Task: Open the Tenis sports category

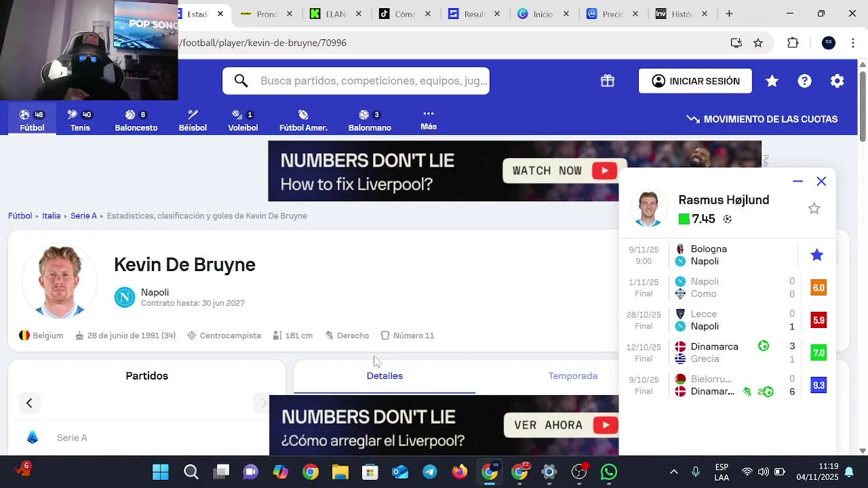Action: pos(80,121)
